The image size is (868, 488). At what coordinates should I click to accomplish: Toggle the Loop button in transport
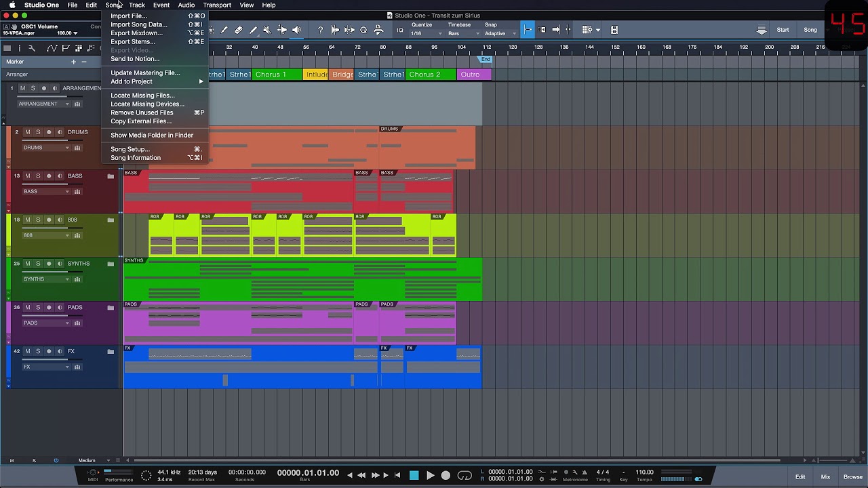[465, 476]
